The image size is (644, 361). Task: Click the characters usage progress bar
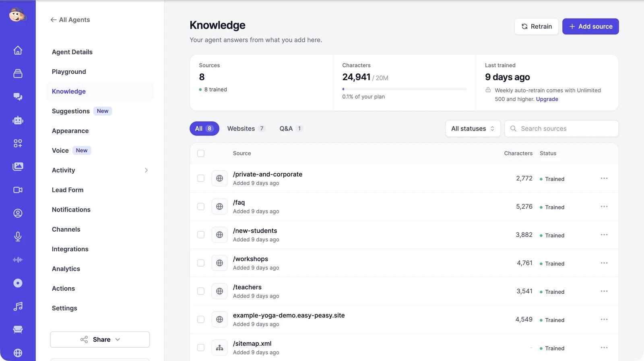pos(404,89)
